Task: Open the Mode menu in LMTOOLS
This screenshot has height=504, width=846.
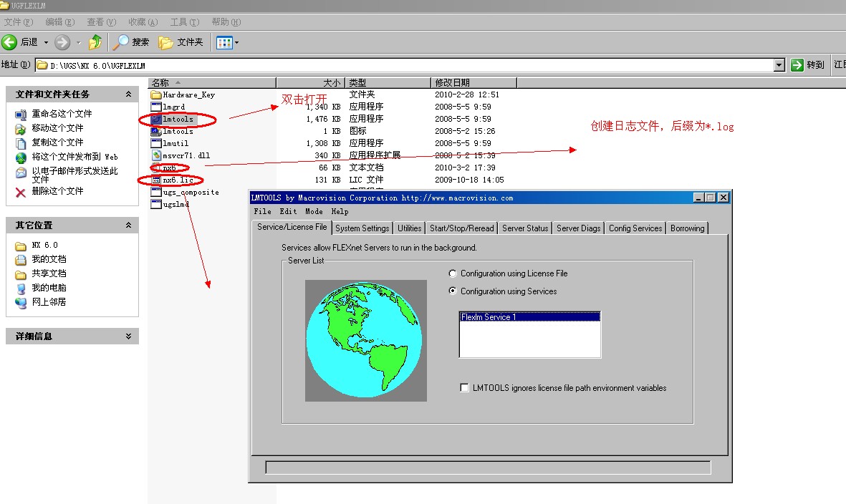Action: tap(314, 211)
